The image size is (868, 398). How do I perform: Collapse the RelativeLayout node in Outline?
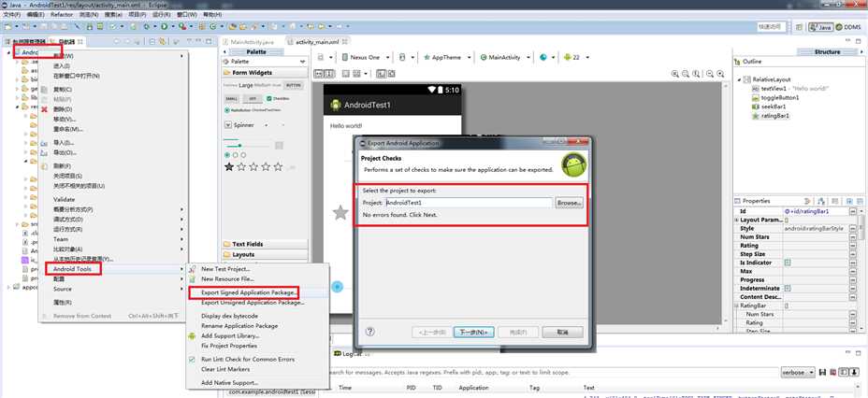click(740, 79)
